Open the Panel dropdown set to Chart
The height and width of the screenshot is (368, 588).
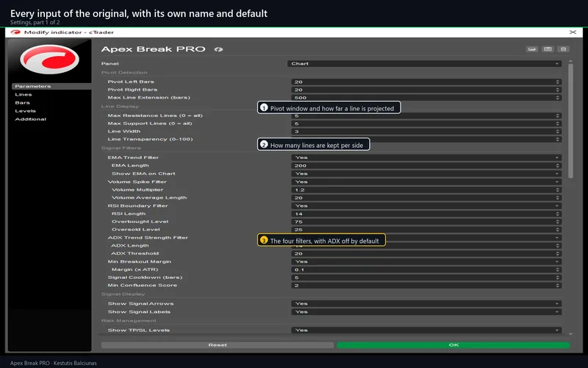[425, 64]
